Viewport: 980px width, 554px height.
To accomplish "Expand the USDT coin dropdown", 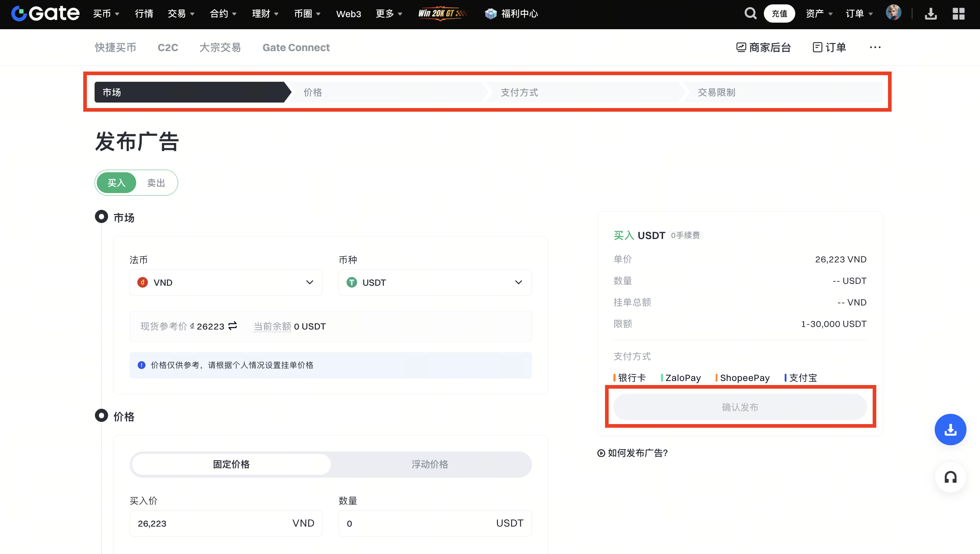I will point(435,282).
